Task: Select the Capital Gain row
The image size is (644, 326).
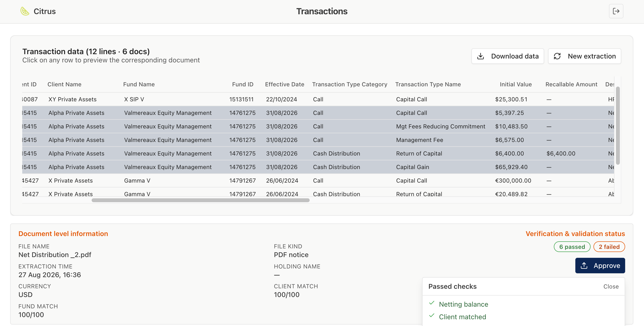Action: (x=318, y=167)
